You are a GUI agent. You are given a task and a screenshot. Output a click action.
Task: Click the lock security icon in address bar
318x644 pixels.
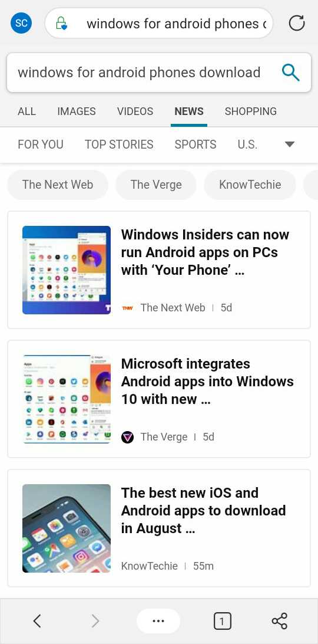click(x=61, y=24)
